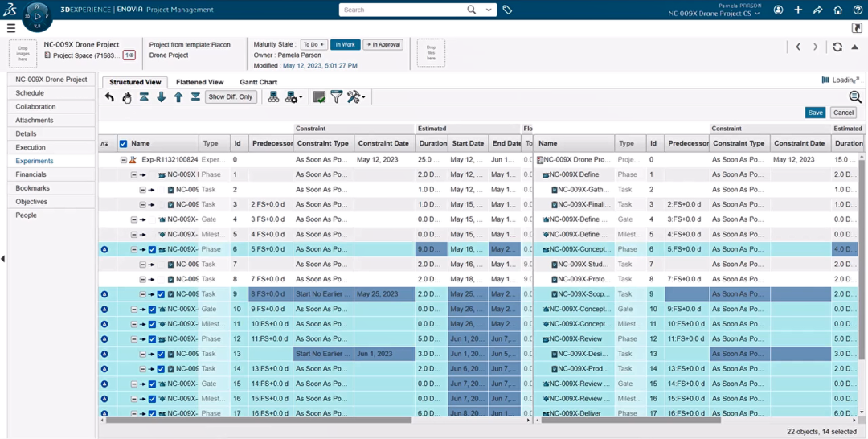The height and width of the screenshot is (439, 868).
Task: Click the checkmark validation toolbar icon
Action: point(319,96)
